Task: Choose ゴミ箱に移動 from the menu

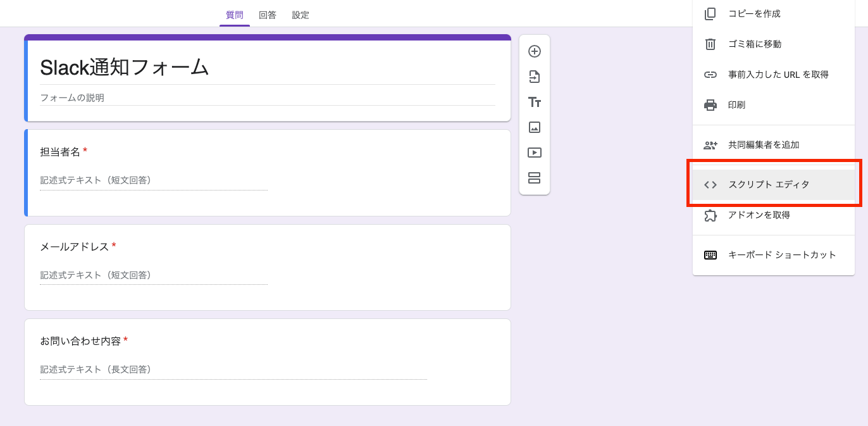Action: [774, 44]
